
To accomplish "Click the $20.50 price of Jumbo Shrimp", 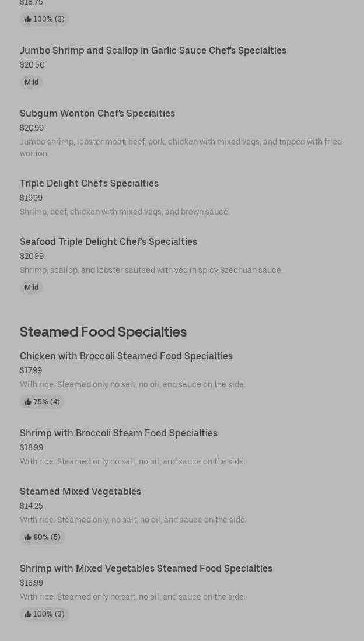I will pos(32,65).
